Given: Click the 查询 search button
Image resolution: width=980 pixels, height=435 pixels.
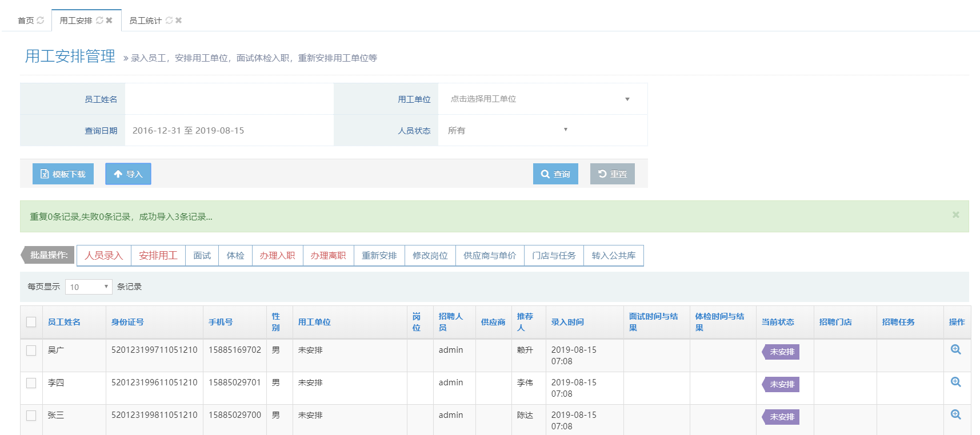Looking at the screenshot, I should click(555, 174).
